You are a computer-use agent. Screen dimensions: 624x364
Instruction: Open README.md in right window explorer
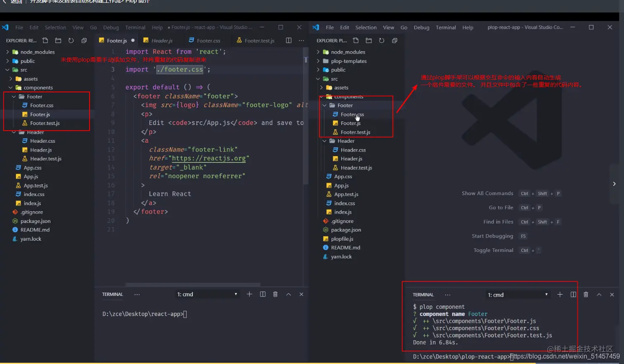345,247
